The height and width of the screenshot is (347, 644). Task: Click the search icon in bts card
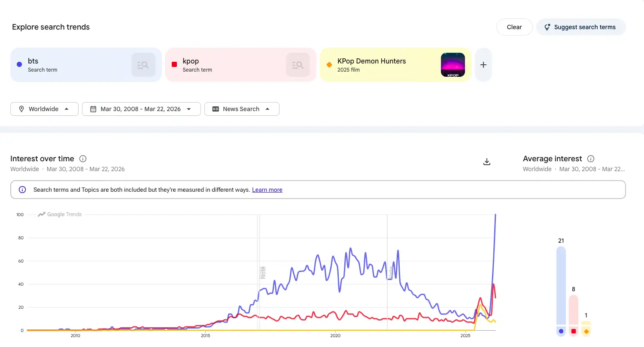tap(143, 65)
